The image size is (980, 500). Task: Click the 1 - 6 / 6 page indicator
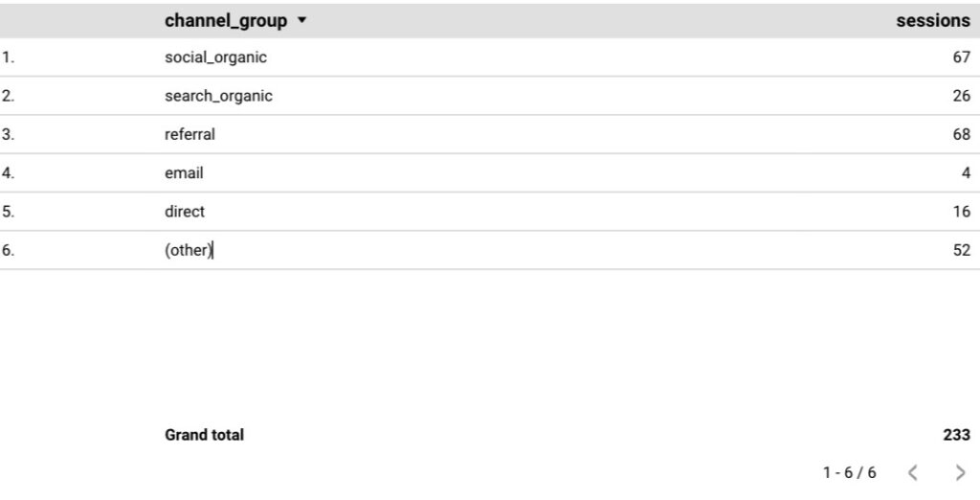pyautogui.click(x=849, y=472)
